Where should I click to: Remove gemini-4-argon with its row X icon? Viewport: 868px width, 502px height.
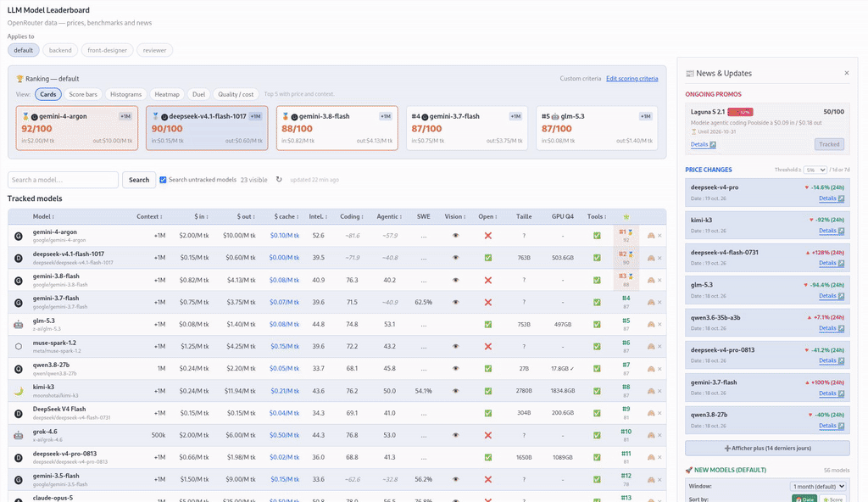point(659,236)
